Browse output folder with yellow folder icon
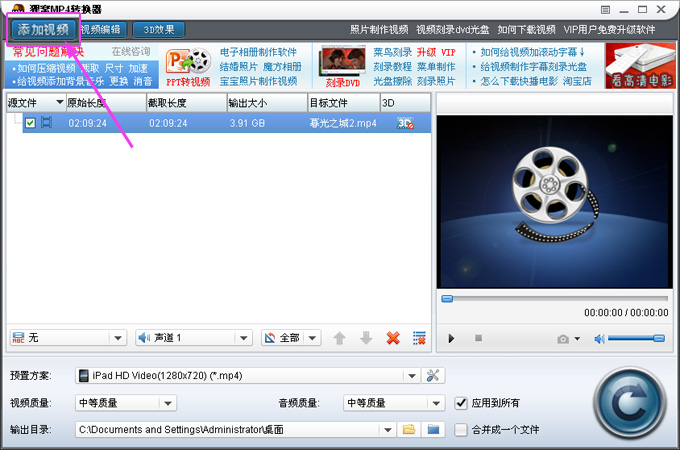The image size is (680, 450). tap(409, 430)
